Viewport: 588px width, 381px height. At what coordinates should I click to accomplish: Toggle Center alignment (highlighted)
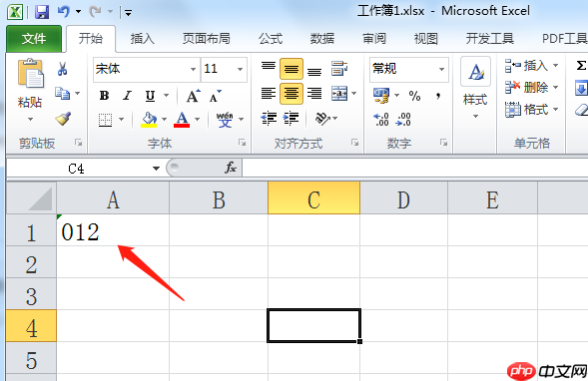coord(292,94)
